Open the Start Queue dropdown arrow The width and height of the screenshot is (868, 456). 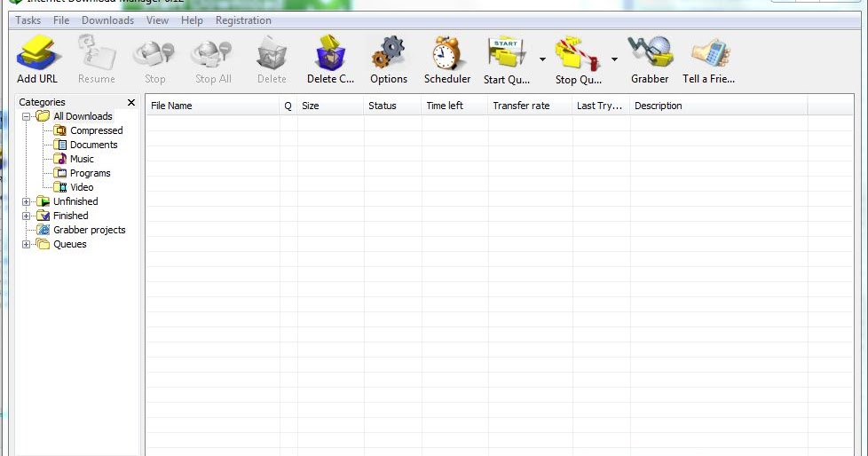[542, 59]
